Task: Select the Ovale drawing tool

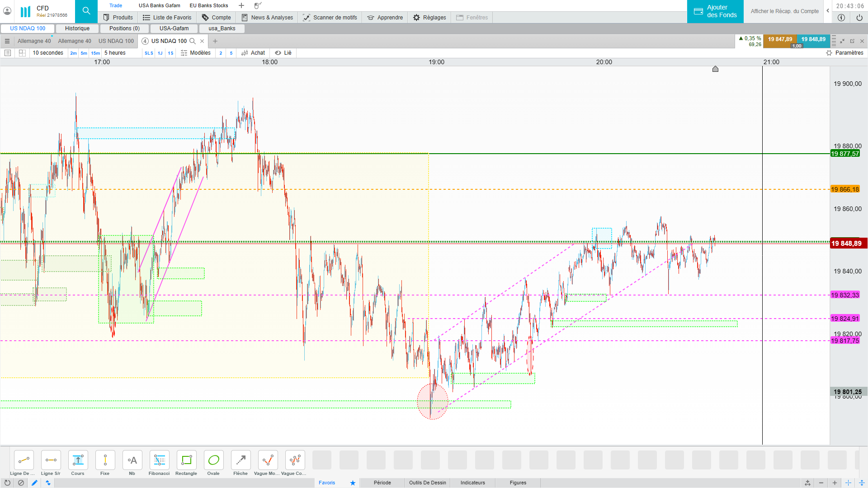Action: 213,460
